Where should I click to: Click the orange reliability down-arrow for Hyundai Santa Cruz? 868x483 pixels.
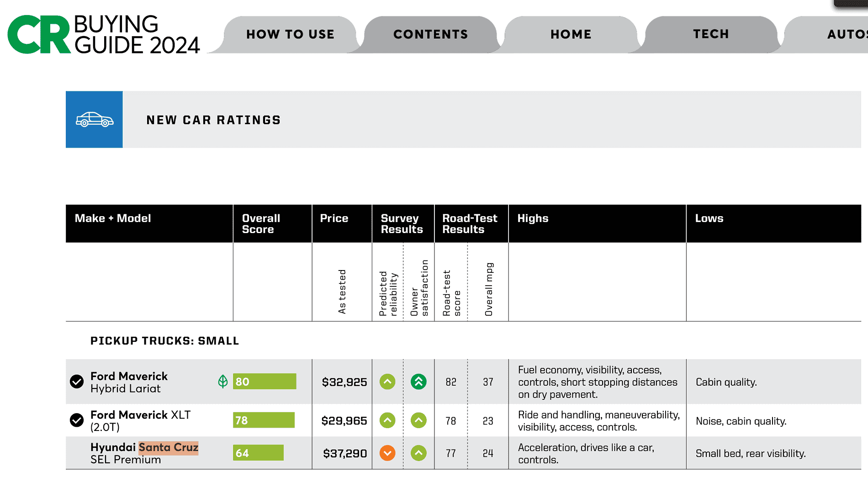387,453
